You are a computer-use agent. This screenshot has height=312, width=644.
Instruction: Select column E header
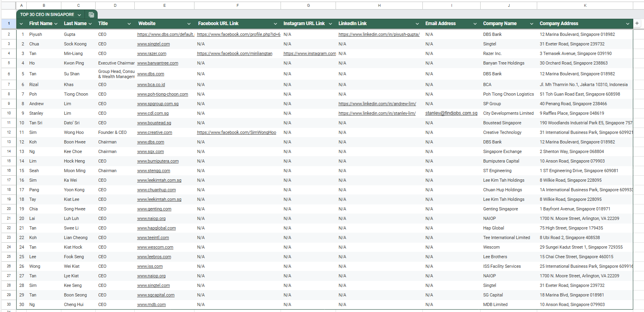pos(164,6)
